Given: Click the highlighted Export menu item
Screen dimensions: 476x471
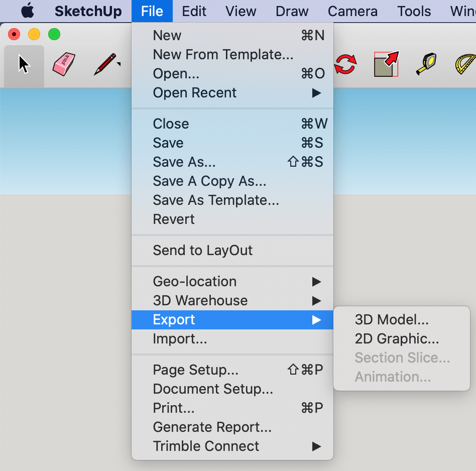Looking at the screenshot, I should point(232,320).
